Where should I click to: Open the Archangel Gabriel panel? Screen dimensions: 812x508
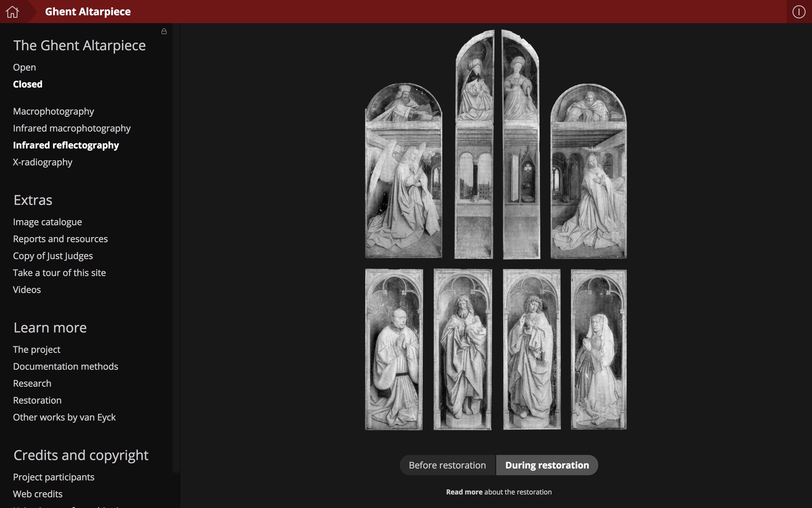404,171
